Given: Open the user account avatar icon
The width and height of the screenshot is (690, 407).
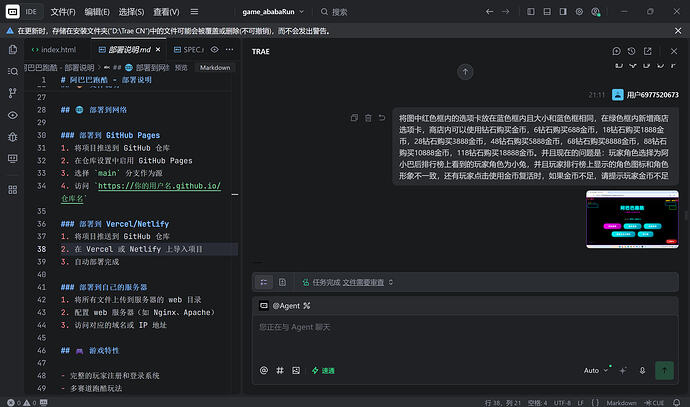Looking at the screenshot, I should tap(595, 12).
